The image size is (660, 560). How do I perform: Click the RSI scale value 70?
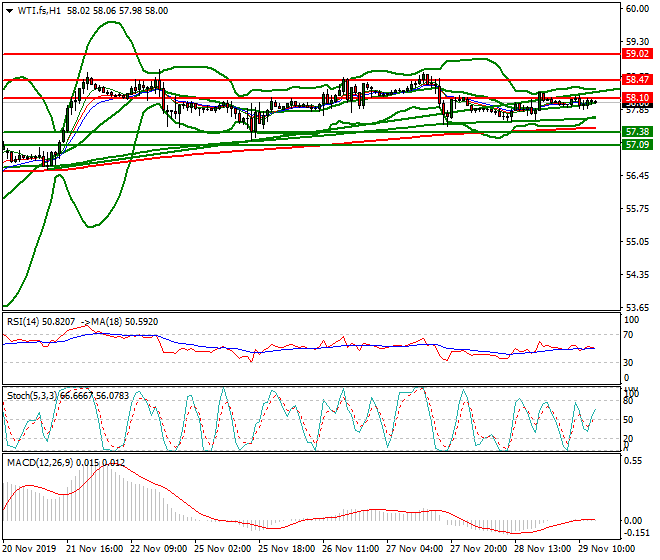point(628,335)
